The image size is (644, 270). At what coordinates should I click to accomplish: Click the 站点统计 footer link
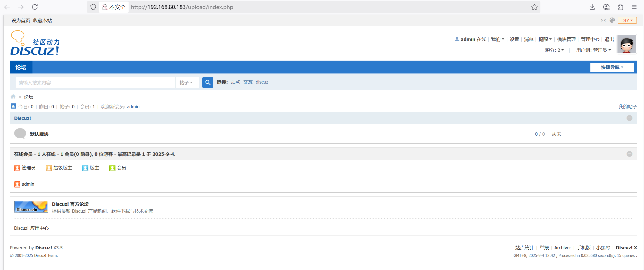(524, 248)
